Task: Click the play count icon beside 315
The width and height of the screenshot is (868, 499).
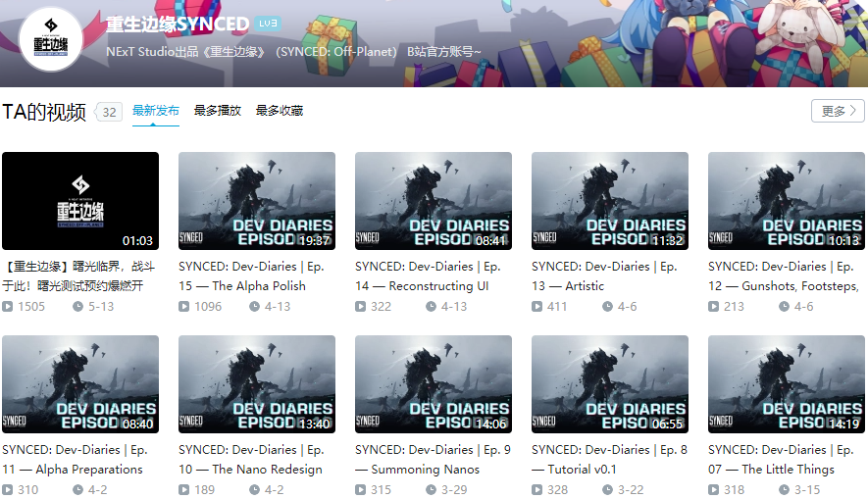Action: click(x=360, y=489)
